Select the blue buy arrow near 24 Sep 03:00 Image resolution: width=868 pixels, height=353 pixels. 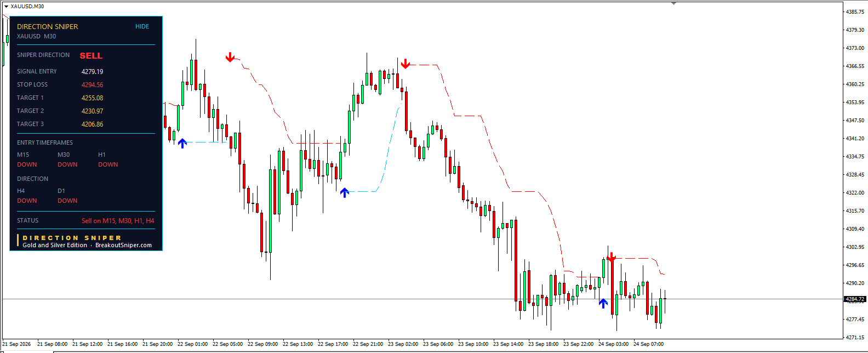[603, 303]
